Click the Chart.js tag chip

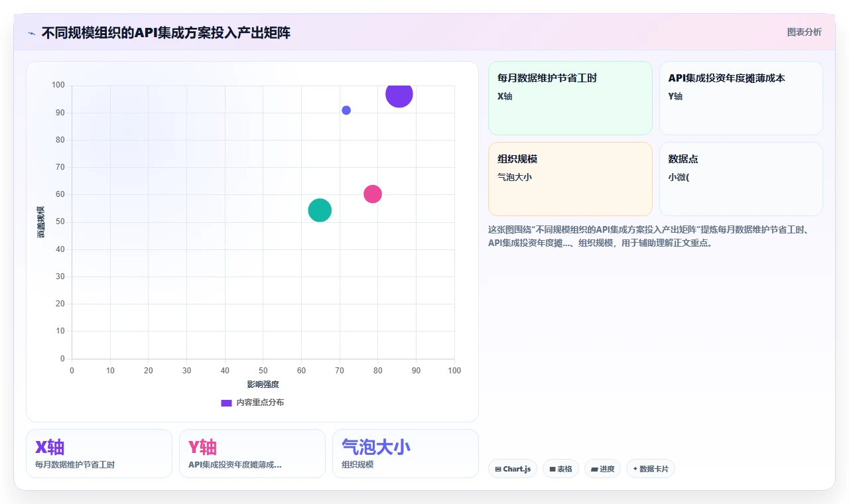[x=513, y=469]
